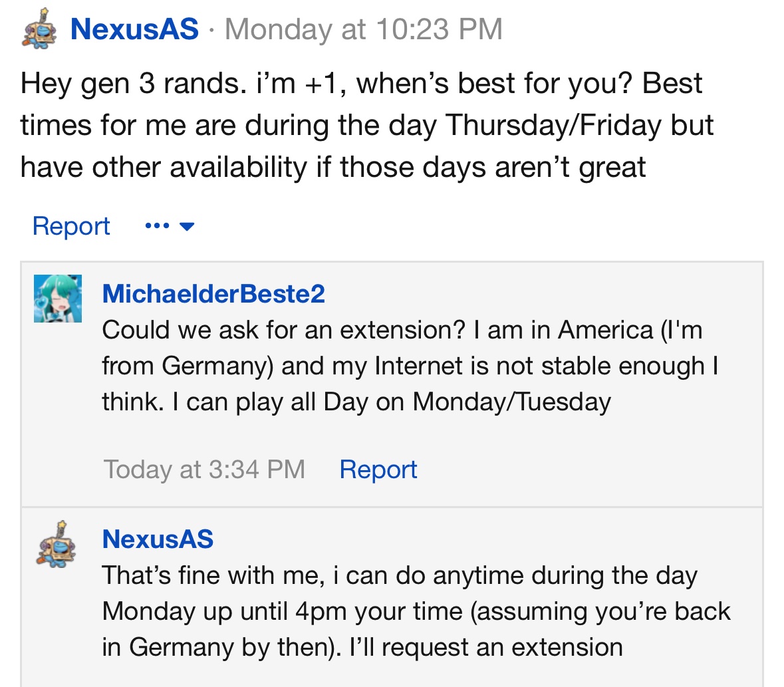784x687 pixels.
Task: Open NexusAS profile from the post header name
Action: (x=134, y=29)
